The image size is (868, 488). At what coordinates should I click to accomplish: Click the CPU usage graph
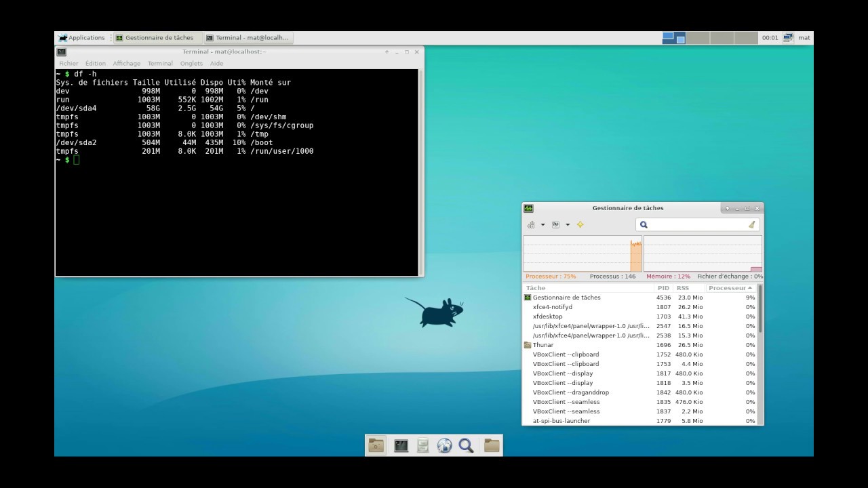583,253
